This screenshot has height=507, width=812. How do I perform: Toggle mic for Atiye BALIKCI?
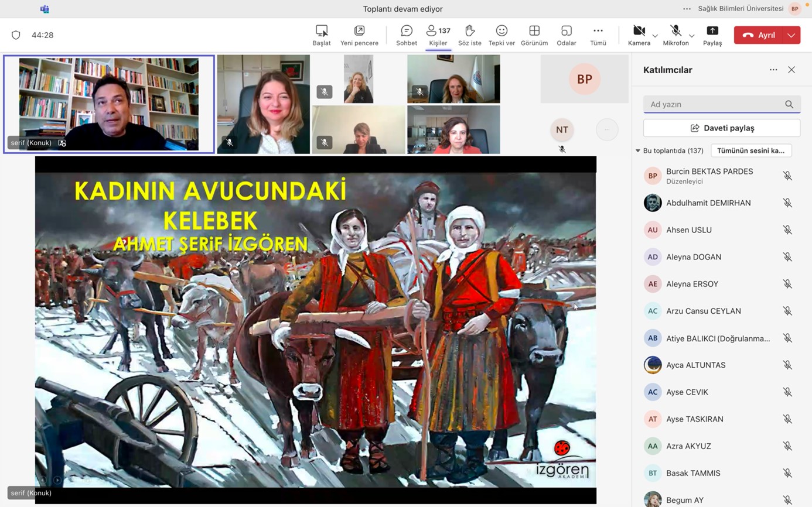point(787,338)
